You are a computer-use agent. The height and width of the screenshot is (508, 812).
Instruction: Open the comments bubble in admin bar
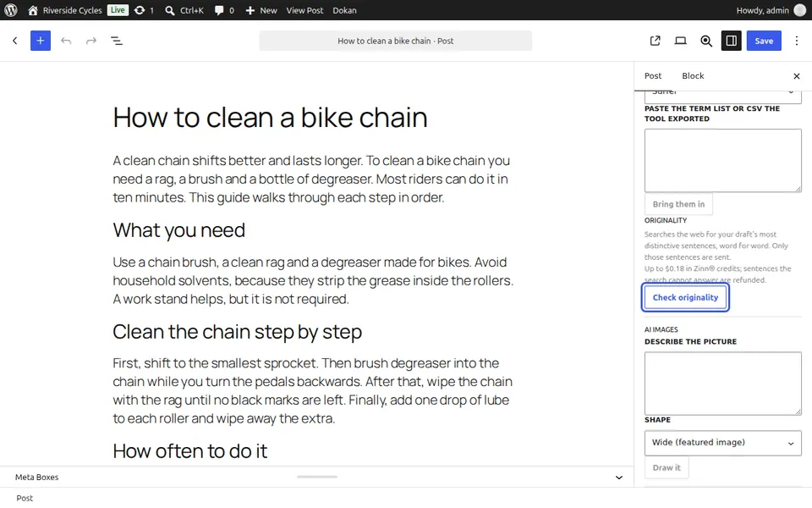[x=224, y=10]
